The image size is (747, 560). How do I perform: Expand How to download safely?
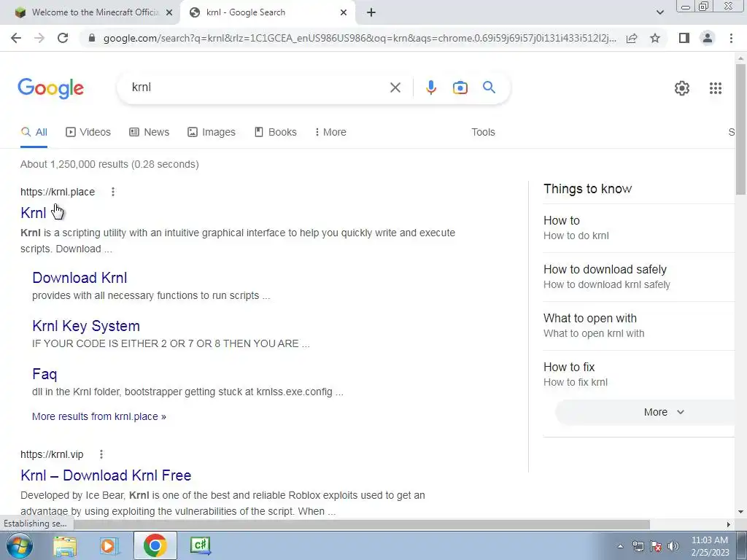[x=638, y=276]
